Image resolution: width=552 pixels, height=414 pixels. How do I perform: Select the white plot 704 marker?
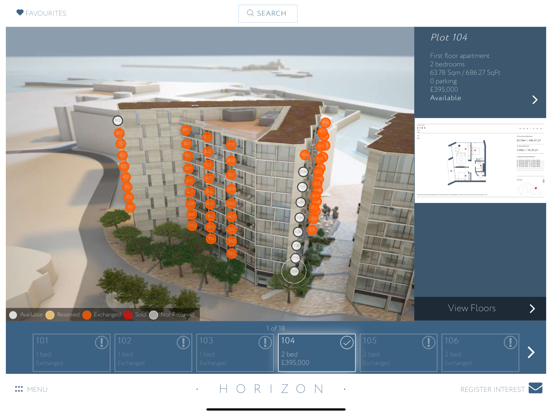point(302,187)
